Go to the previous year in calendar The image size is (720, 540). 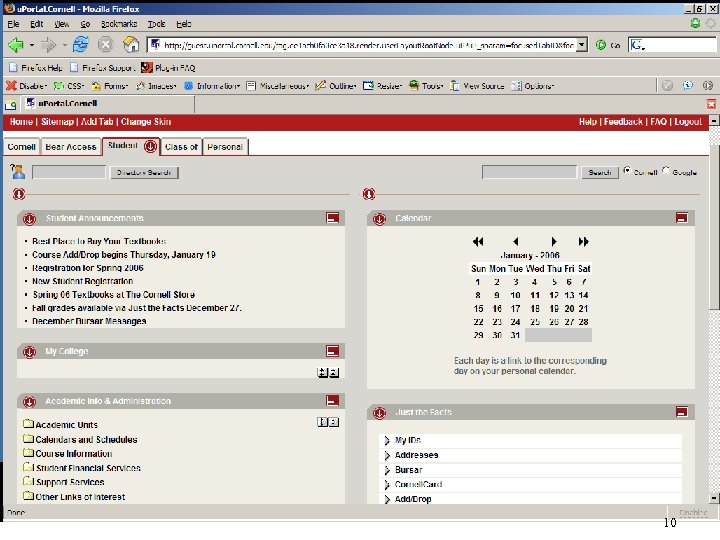pyautogui.click(x=478, y=242)
